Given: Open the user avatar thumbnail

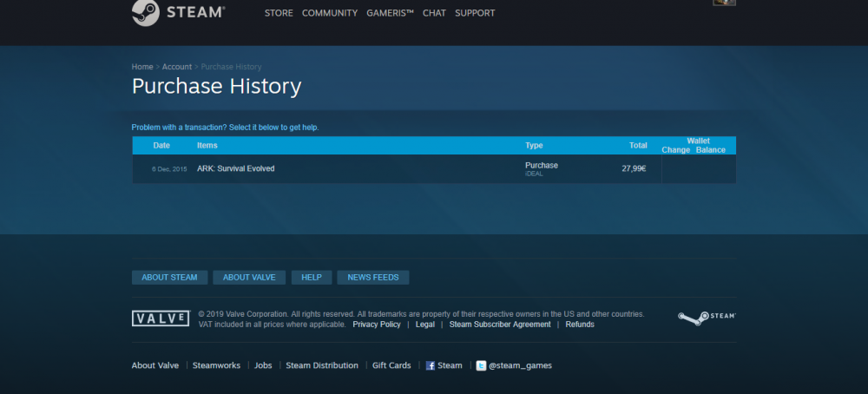Looking at the screenshot, I should 724,3.
